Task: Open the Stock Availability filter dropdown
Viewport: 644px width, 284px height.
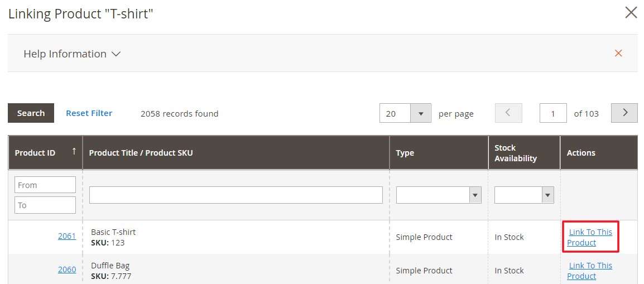Action: (523, 195)
